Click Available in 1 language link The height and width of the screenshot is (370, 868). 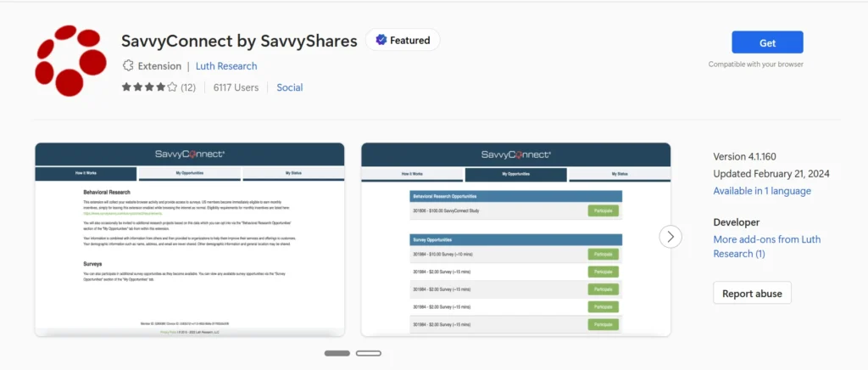click(762, 191)
